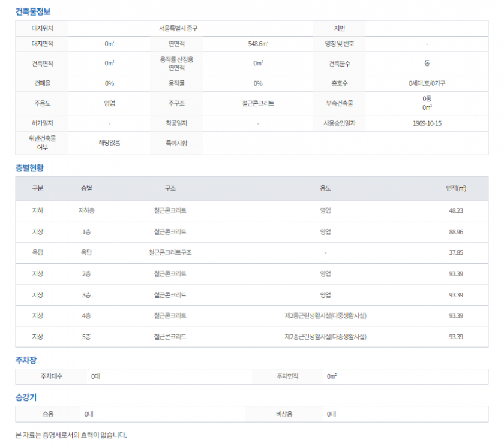Click the 면적(㎡) column header
This screenshot has height=446, width=504.
tap(455, 188)
